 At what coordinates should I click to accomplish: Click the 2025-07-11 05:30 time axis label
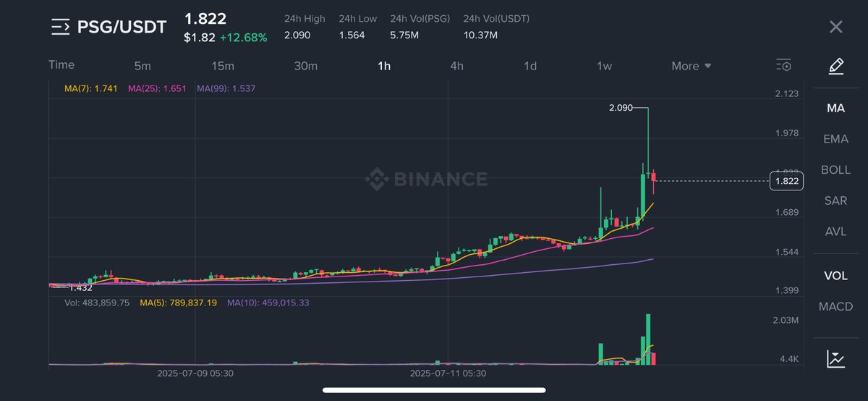click(448, 373)
